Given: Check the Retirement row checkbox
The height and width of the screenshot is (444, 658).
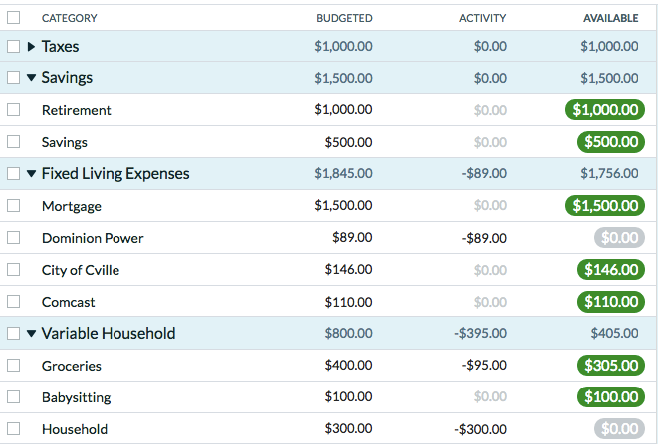Looking at the screenshot, I should click(x=13, y=110).
